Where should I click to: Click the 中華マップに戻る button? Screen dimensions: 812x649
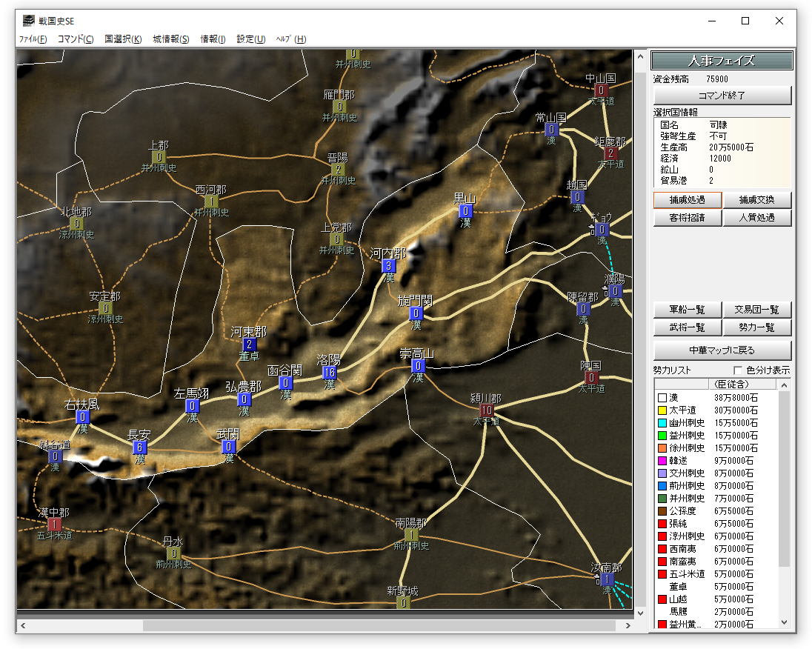click(722, 350)
